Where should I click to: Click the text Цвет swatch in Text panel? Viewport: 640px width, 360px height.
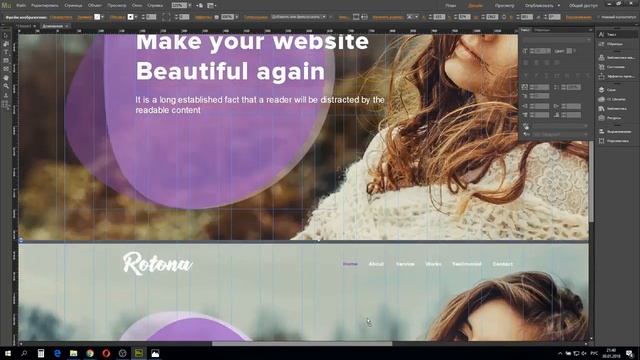(569, 51)
